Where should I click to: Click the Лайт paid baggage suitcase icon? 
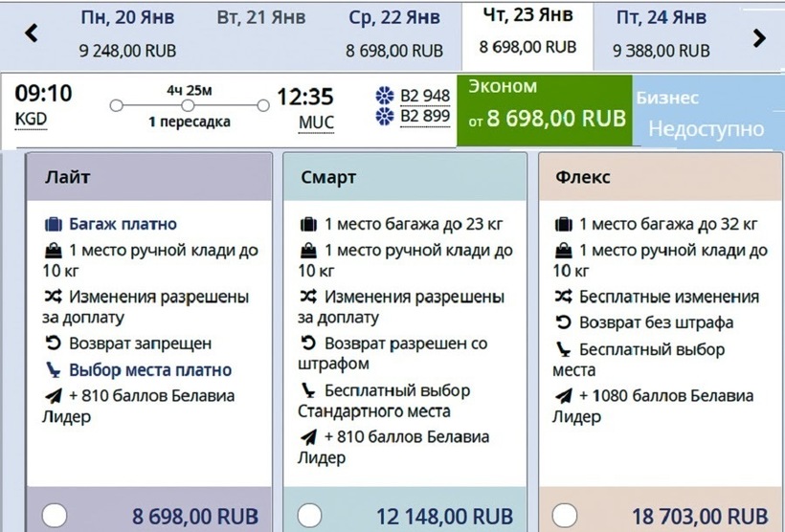coord(54,224)
